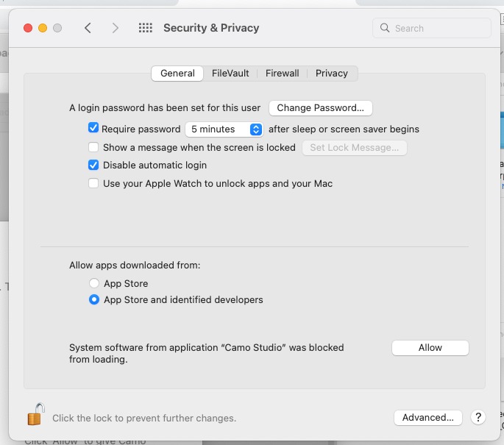This screenshot has width=504, height=445.
Task: Open the Advanced… settings button
Action: [x=427, y=417]
